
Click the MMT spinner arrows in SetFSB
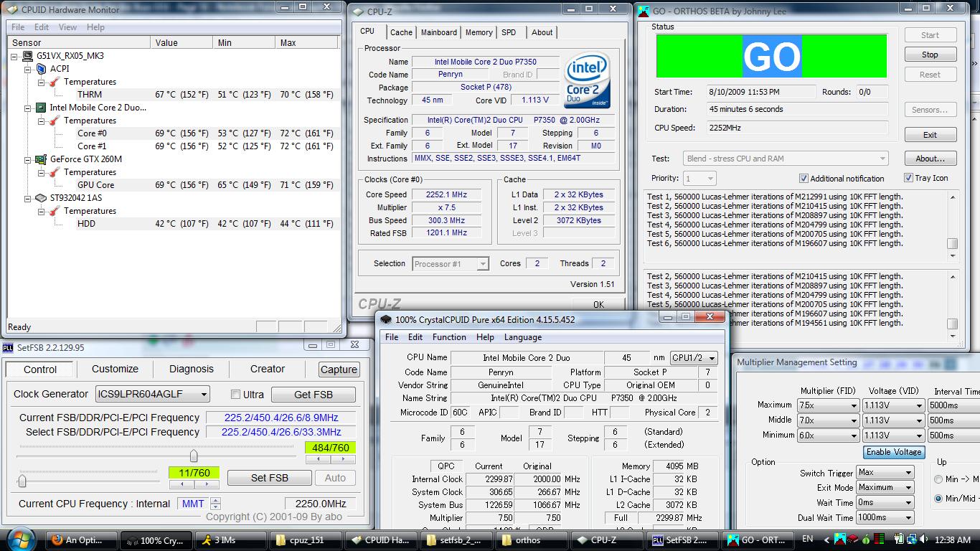(x=216, y=504)
